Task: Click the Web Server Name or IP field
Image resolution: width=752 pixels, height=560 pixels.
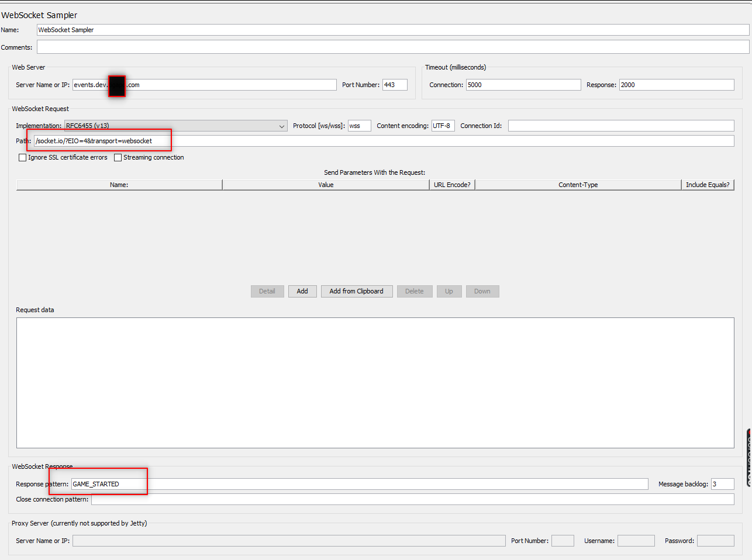Action: 205,85
